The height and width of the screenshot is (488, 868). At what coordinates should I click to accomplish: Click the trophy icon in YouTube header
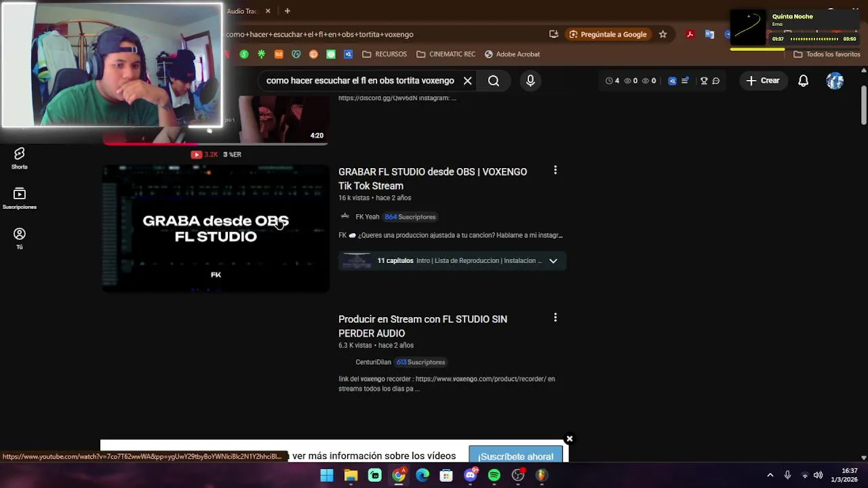point(704,81)
